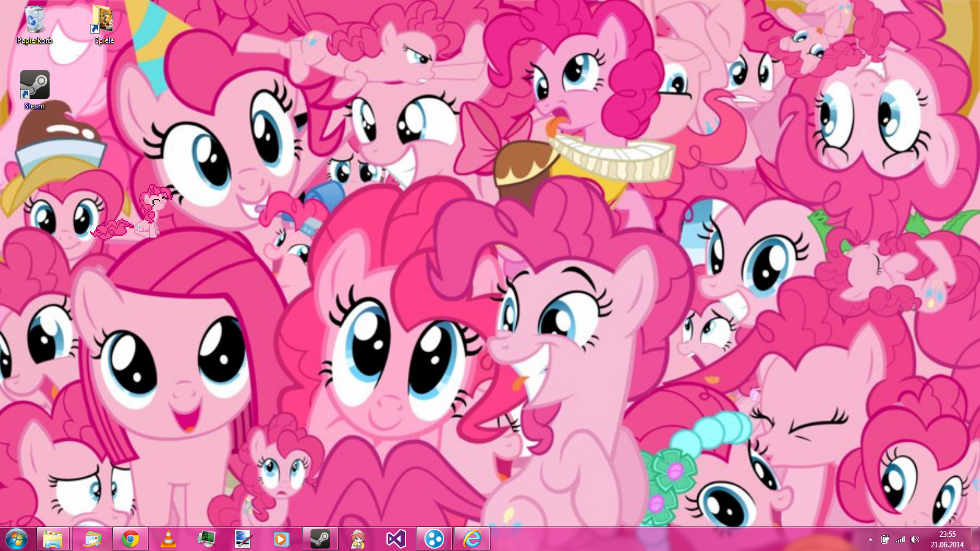Launch the media player with orange play button
Screen dimensions: 980x551
[x=281, y=539]
